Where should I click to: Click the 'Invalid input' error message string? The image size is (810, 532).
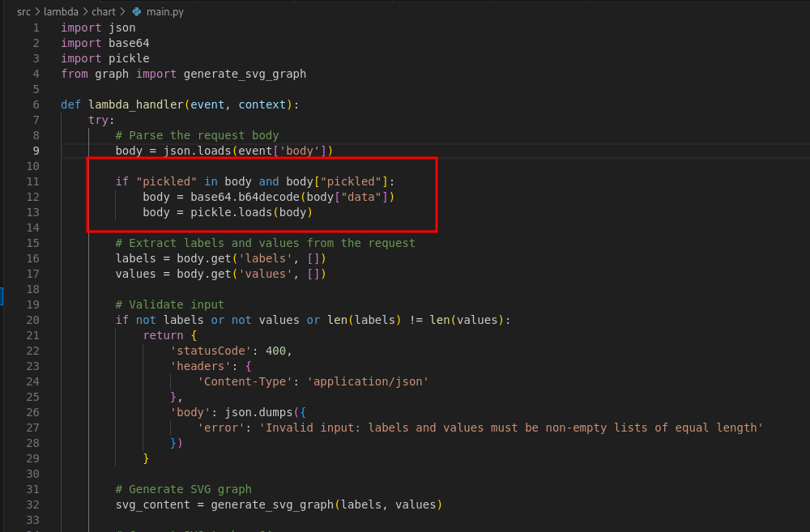[x=510, y=428]
